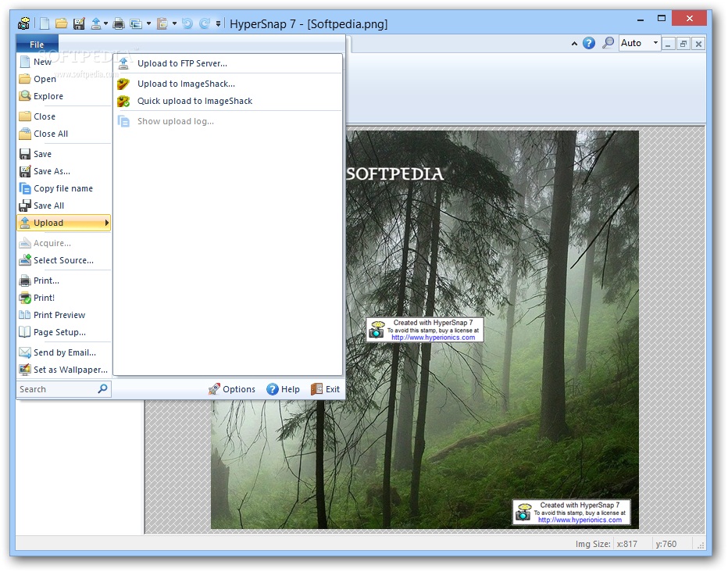Click the resize grip in status bar

pyautogui.click(x=701, y=545)
